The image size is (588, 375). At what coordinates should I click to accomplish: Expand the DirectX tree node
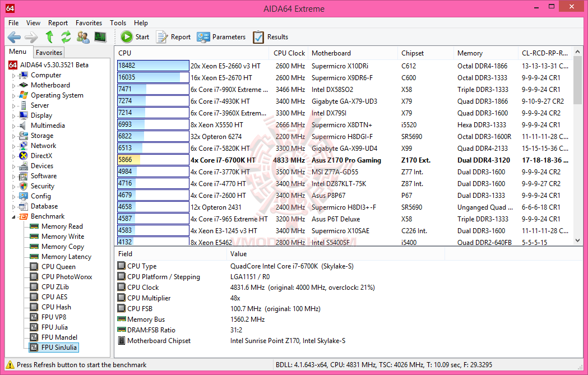(x=14, y=156)
